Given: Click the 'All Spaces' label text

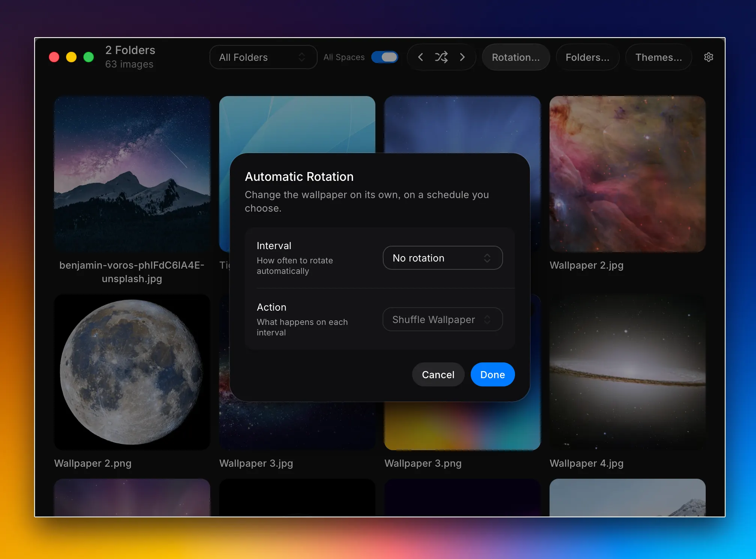Looking at the screenshot, I should point(344,57).
